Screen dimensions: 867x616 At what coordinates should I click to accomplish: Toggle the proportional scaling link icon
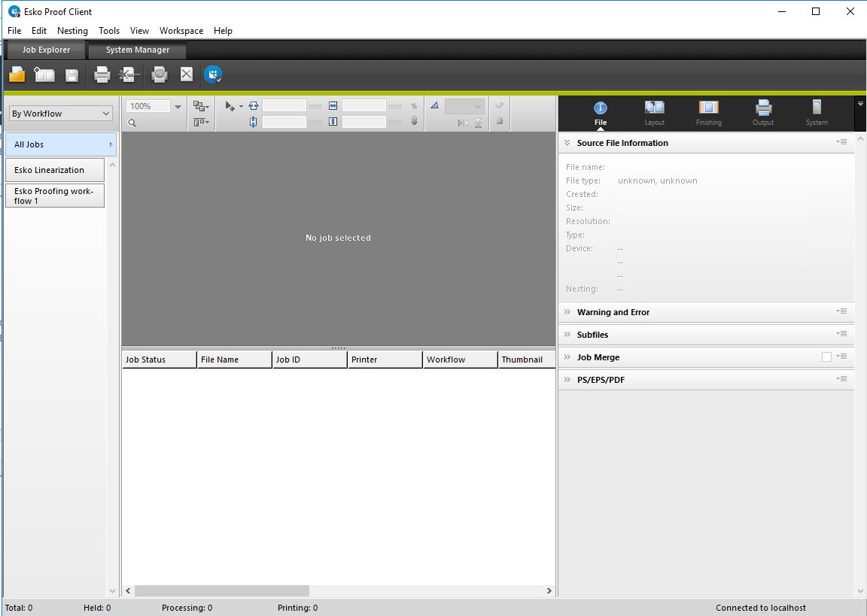point(414,121)
